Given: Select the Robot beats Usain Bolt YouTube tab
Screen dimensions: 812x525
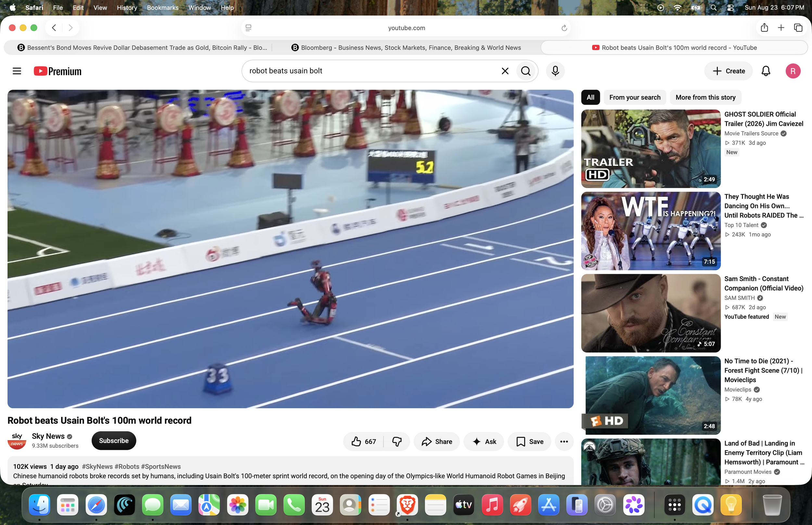Looking at the screenshot, I should (674, 48).
